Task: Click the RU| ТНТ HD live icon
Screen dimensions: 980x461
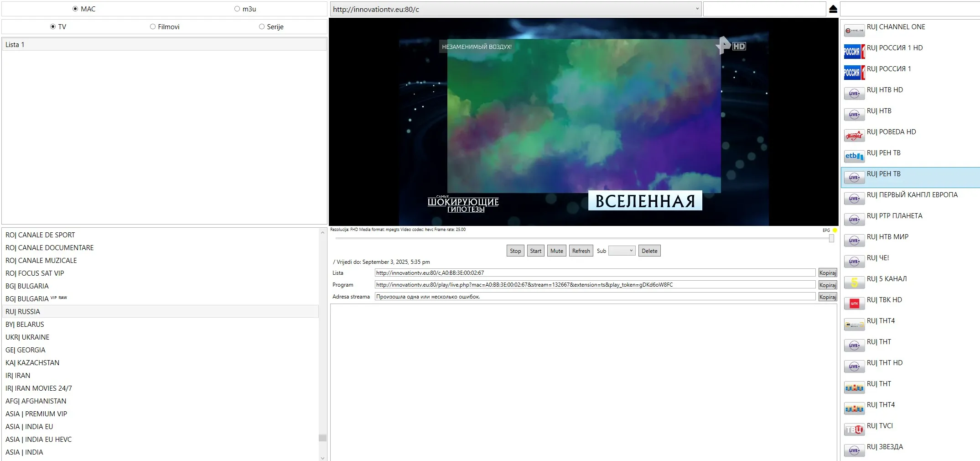Action: [854, 367]
